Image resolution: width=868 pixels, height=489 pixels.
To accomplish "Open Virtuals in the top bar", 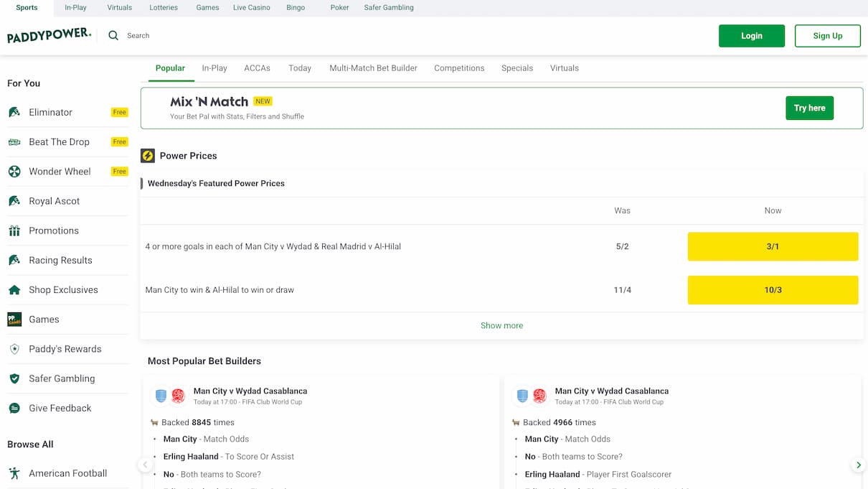I will coord(119,8).
